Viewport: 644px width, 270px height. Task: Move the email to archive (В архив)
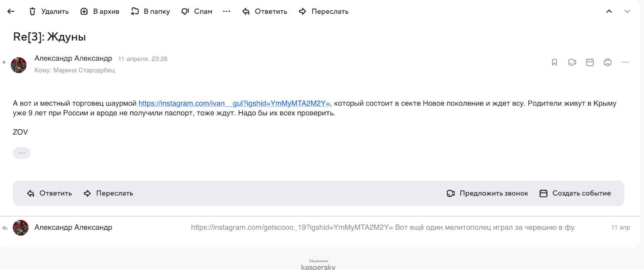coord(100,11)
